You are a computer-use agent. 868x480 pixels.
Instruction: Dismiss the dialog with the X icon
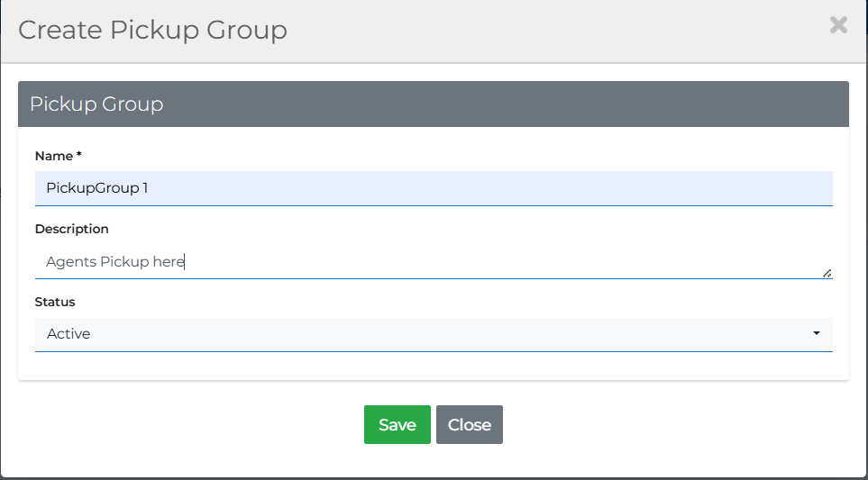(x=838, y=25)
